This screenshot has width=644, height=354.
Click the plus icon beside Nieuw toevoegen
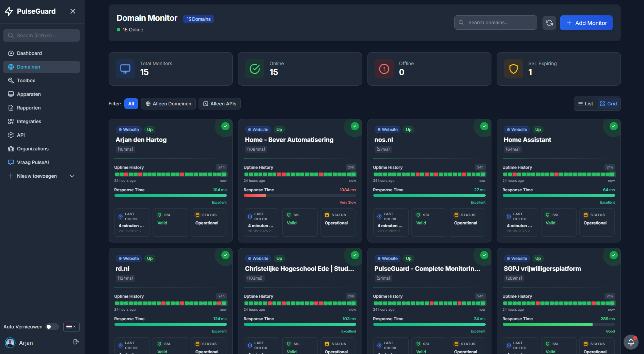(11, 176)
